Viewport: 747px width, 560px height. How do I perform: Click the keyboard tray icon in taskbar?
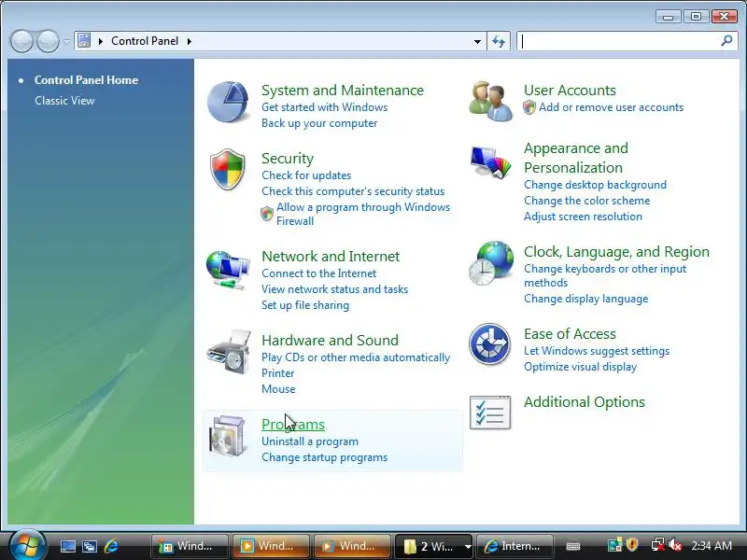click(573, 546)
